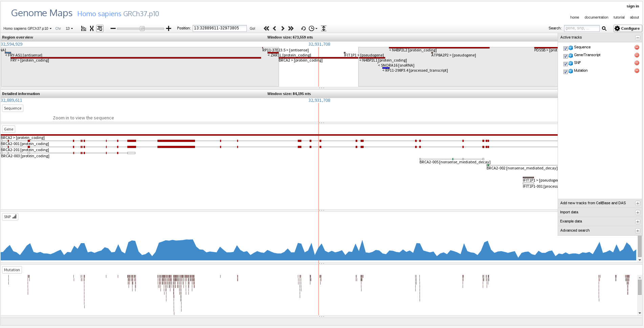This screenshot has height=328, width=644.
Task: Uncheck the SNP track checkbox
Action: point(565,64)
